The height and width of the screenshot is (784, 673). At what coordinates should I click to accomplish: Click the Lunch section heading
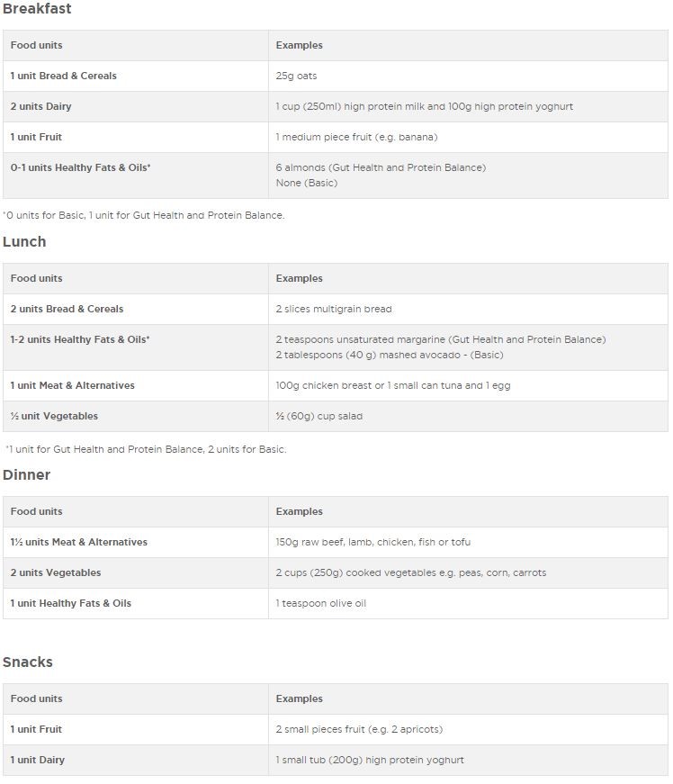[24, 242]
